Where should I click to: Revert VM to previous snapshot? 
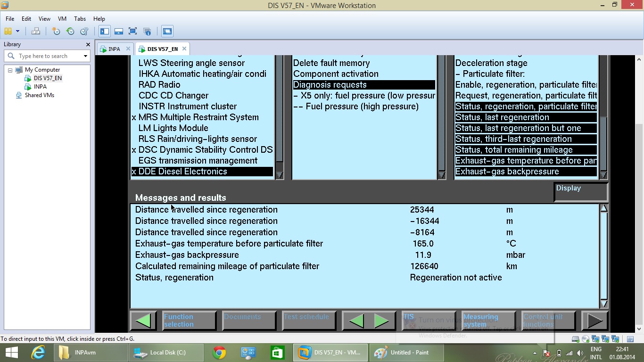70,31
